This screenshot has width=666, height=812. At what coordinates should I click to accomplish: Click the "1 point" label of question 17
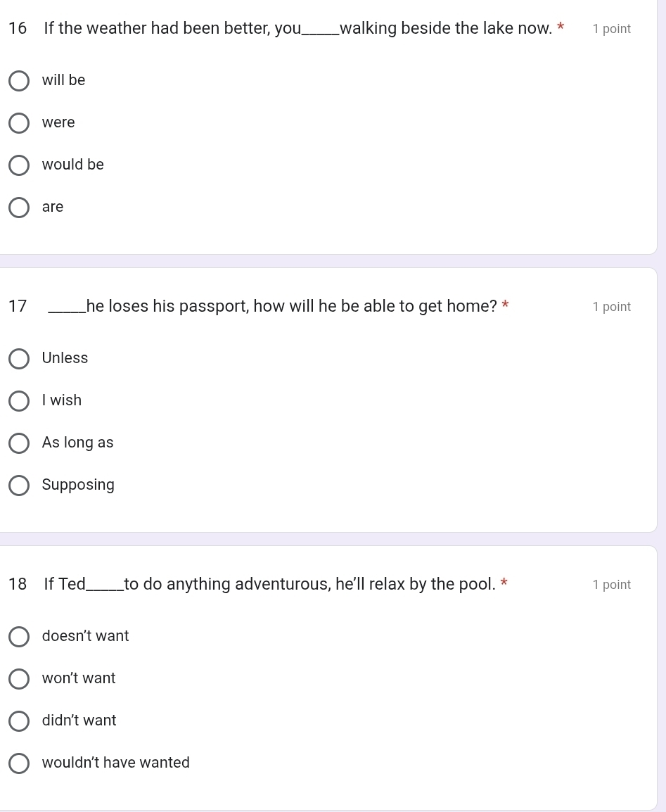point(611,307)
